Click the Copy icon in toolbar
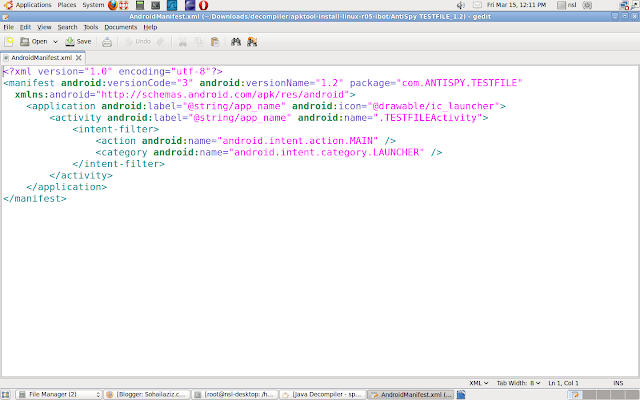This screenshot has height=400, width=640. click(x=199, y=42)
